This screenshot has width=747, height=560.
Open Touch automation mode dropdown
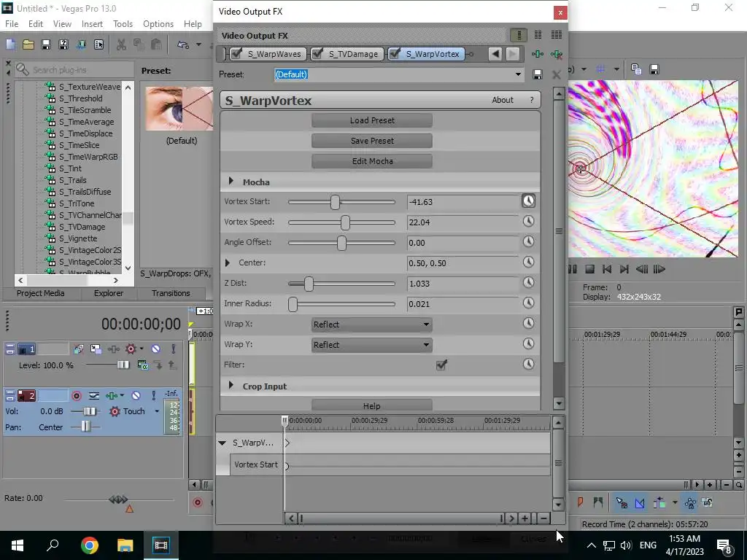coord(157,411)
